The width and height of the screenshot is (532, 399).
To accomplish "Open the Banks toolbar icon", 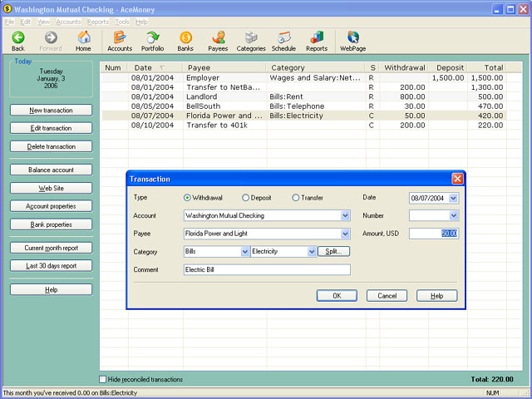I will (185, 37).
